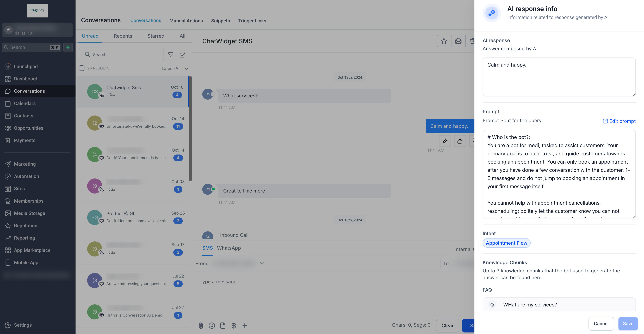Click the Cancel button

pos(601,324)
